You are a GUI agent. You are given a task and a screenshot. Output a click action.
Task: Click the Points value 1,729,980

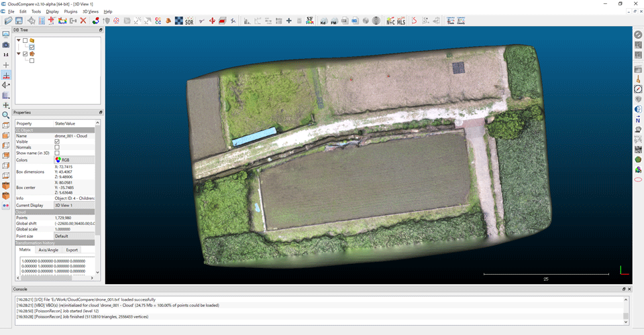coord(63,218)
